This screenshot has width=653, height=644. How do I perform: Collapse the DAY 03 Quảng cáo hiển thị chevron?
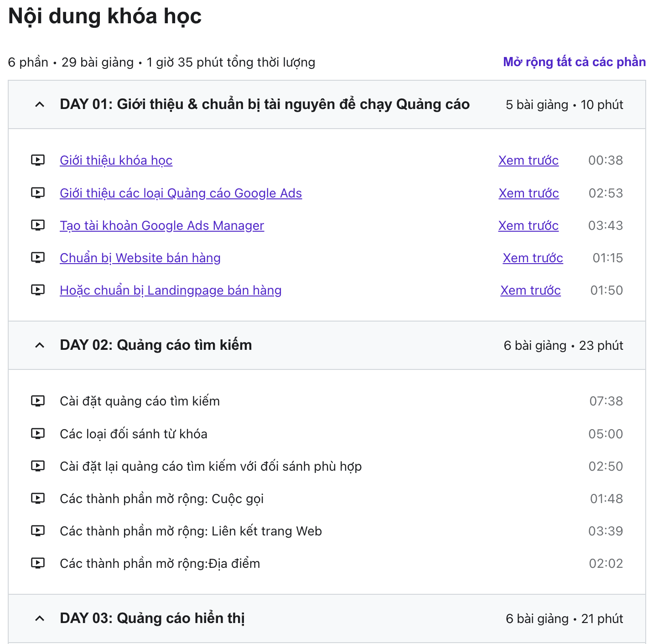tap(40, 618)
